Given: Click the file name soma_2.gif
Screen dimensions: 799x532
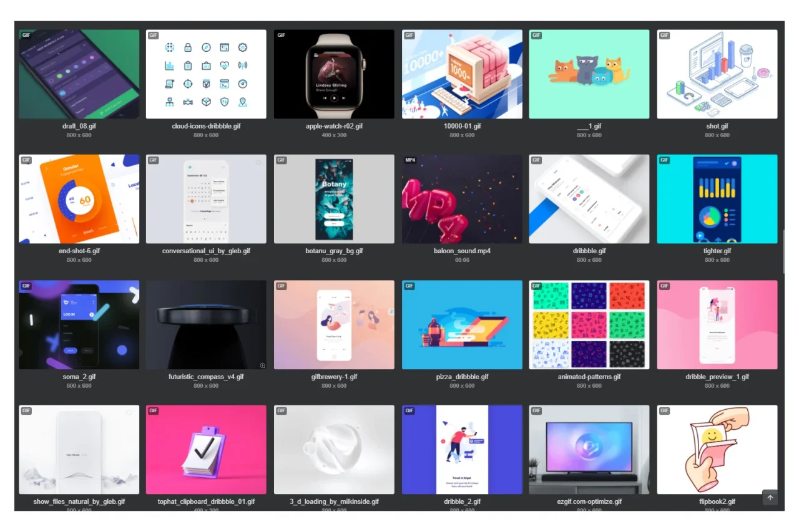Looking at the screenshot, I should [x=79, y=377].
